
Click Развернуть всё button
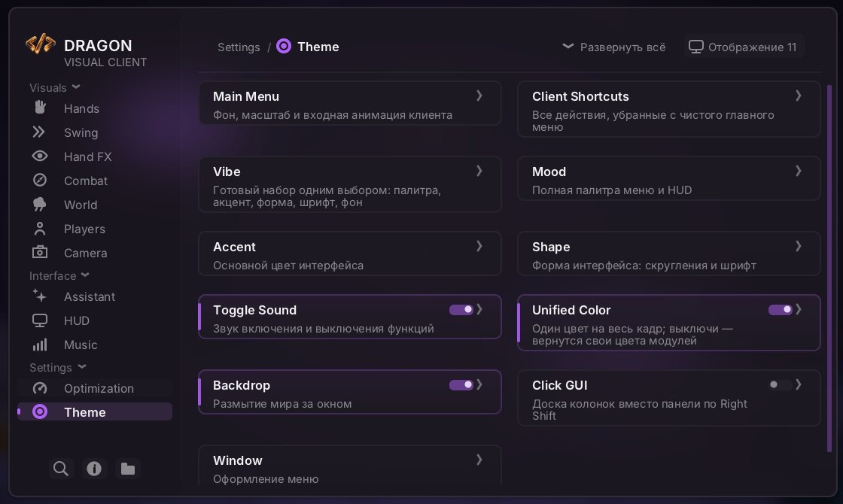coord(613,47)
